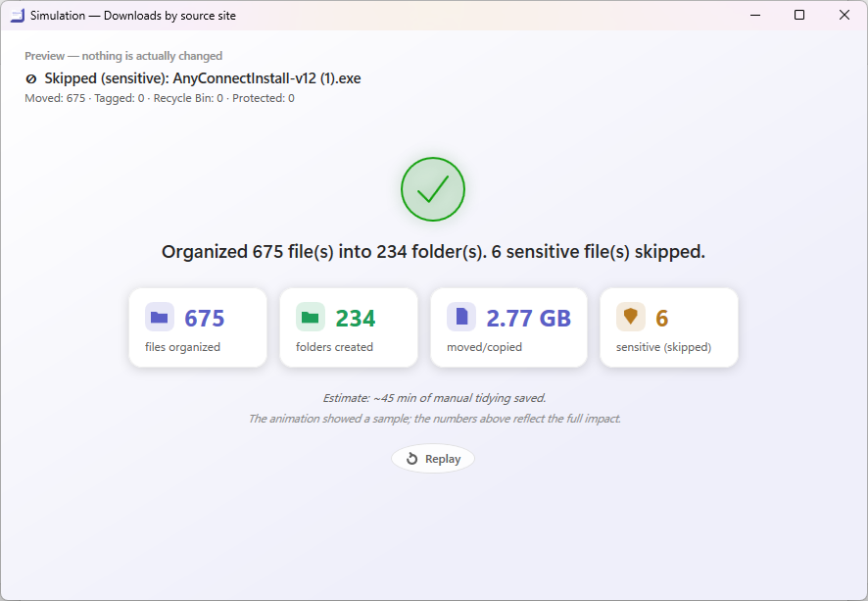
Task: Click the circular replay arrow icon
Action: click(x=411, y=459)
